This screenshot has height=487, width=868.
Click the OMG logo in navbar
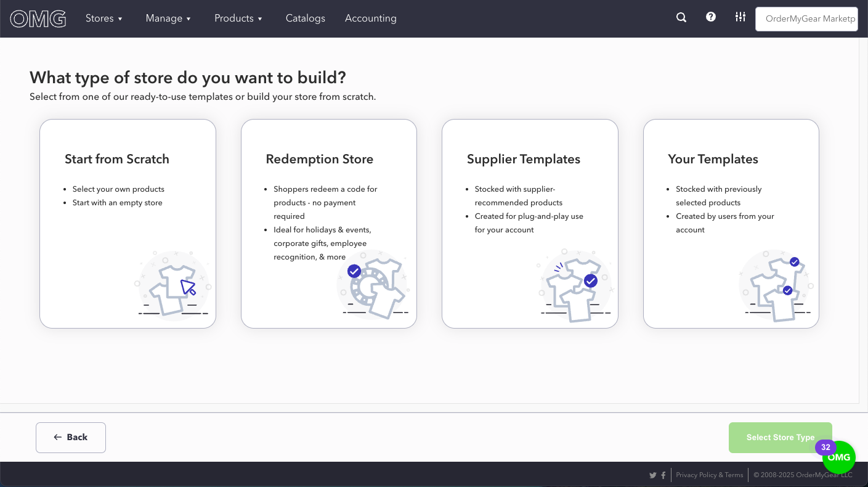(x=38, y=18)
